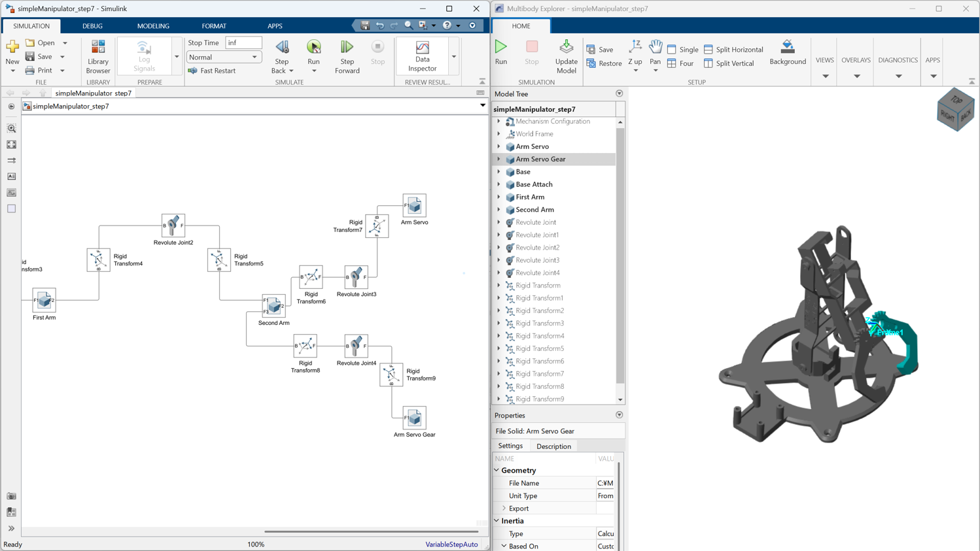Screen dimensions: 980x551
Task: Click the Stop Time input field
Action: [x=243, y=42]
